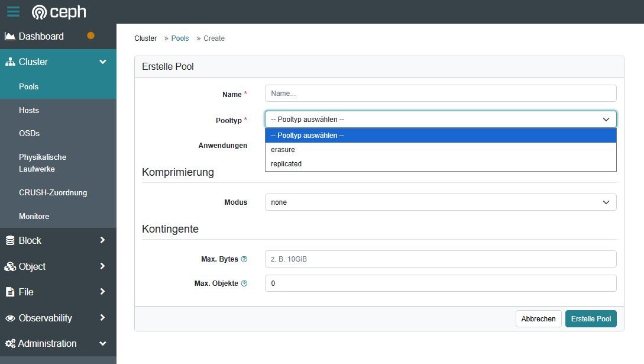Select the Dashboard chart icon
The image size is (644, 364).
[10, 36]
